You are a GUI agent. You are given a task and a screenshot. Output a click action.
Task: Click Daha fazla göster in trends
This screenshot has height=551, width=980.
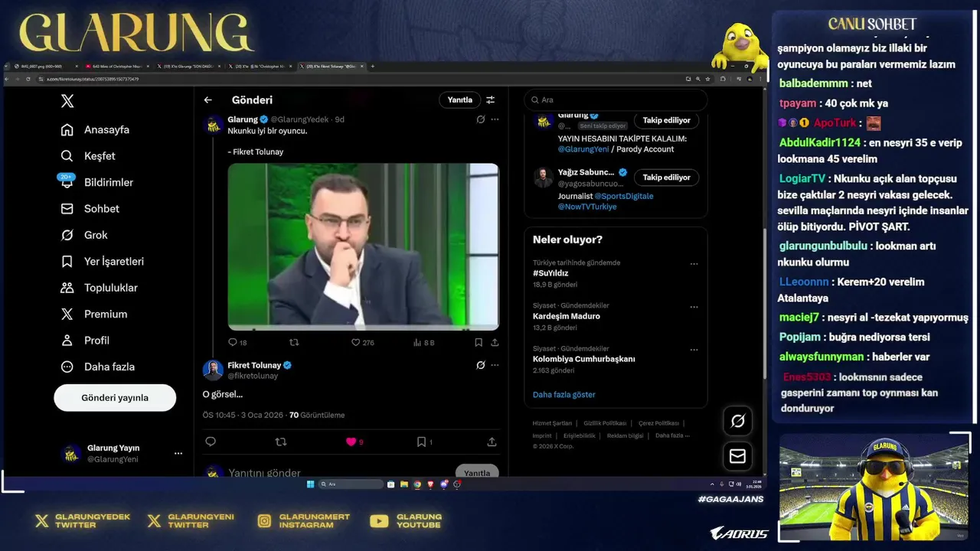564,395
